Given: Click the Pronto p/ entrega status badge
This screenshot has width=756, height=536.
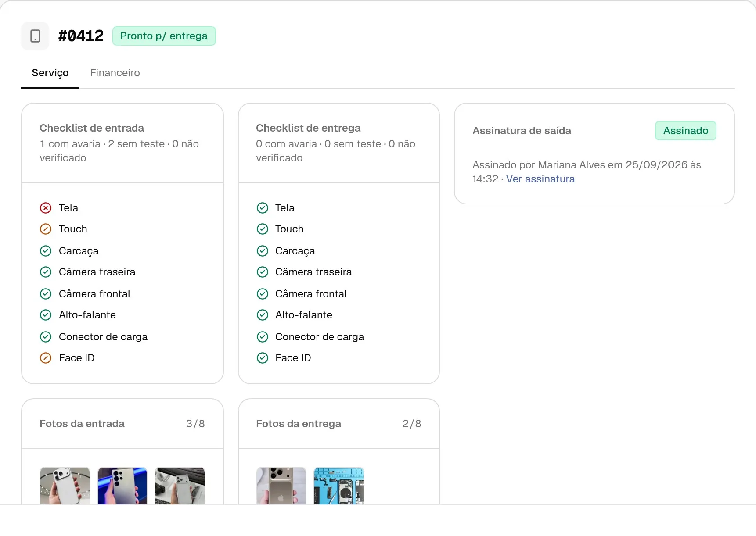Looking at the screenshot, I should 164,36.
